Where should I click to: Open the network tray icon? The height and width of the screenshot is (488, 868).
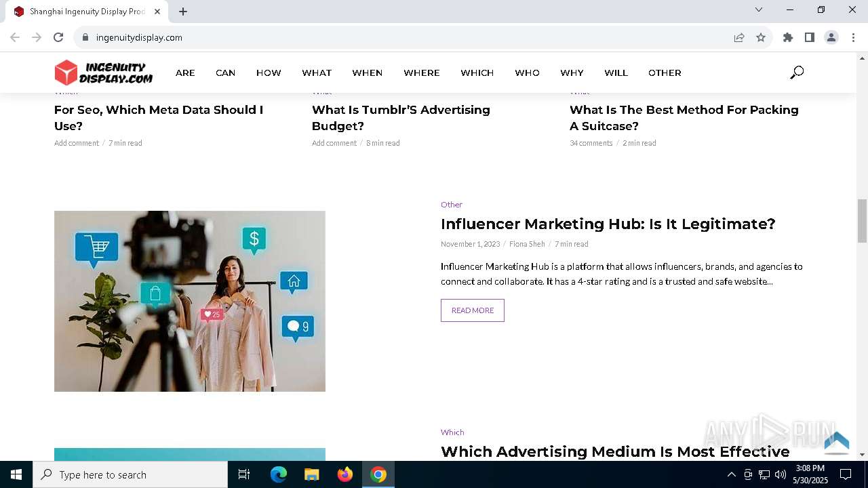pos(764,474)
